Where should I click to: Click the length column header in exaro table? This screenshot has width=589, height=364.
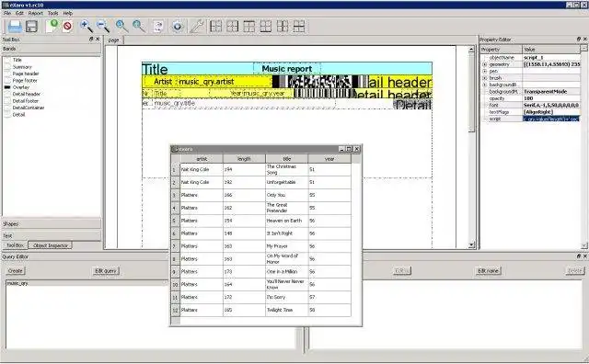coord(244,159)
